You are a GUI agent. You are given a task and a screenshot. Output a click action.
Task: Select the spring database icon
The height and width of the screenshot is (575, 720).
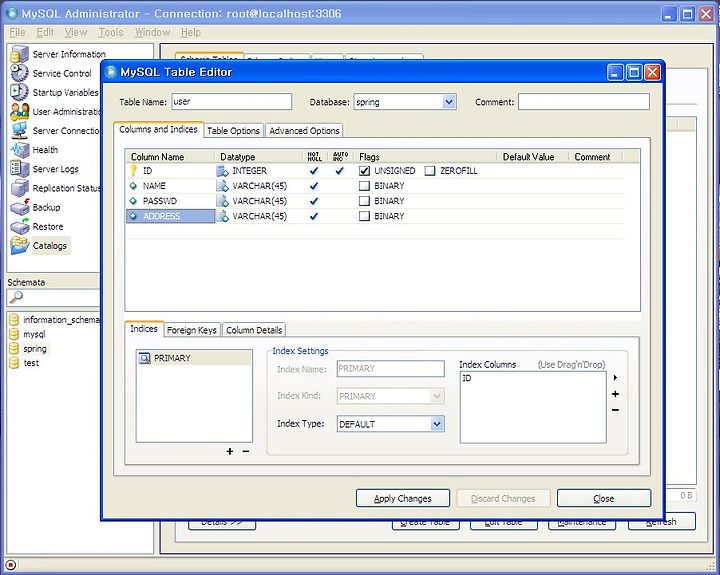[x=14, y=349]
